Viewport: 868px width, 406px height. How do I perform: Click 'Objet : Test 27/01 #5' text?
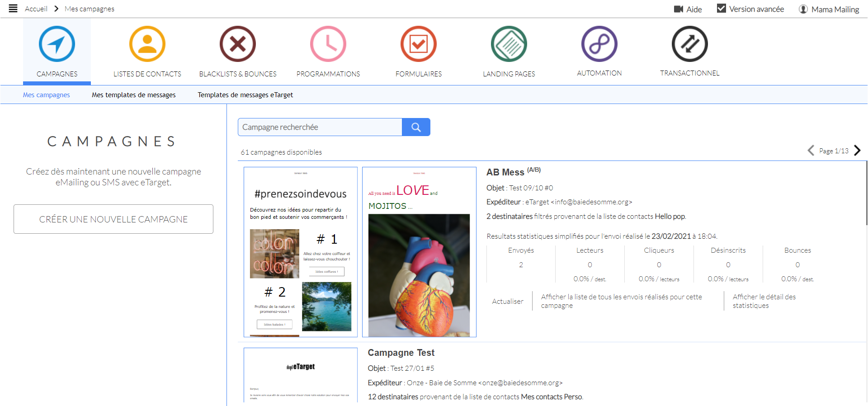pos(401,368)
